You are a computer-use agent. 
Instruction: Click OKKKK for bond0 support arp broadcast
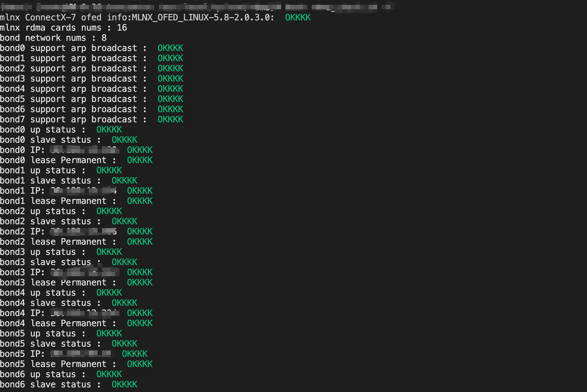(170, 48)
